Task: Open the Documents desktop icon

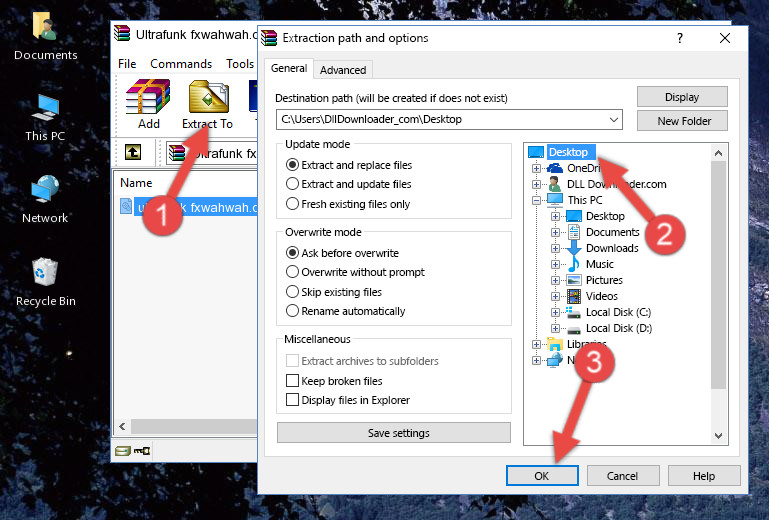Action: pos(45,35)
